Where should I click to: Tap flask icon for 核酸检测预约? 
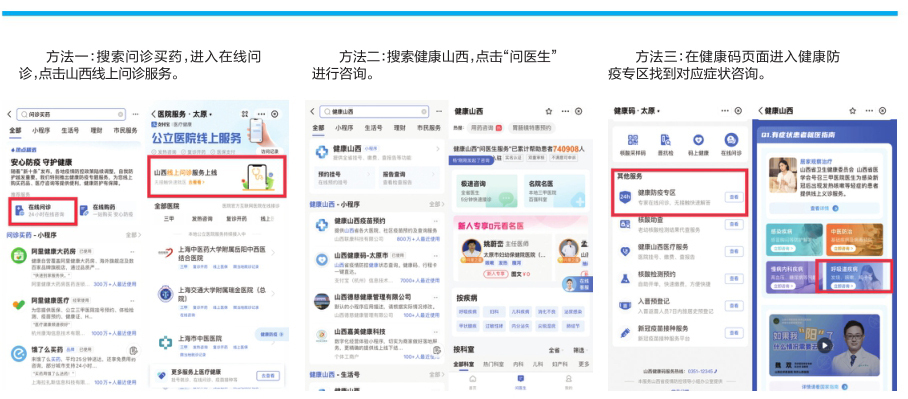pyautogui.click(x=625, y=279)
